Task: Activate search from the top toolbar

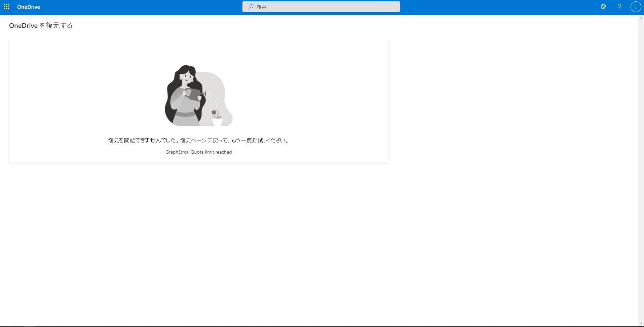Action: click(x=321, y=7)
